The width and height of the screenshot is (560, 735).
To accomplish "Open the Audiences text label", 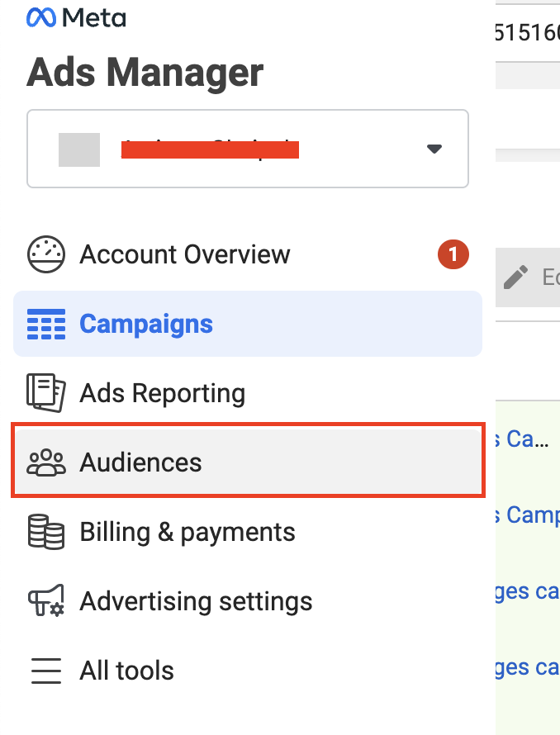I will (140, 462).
